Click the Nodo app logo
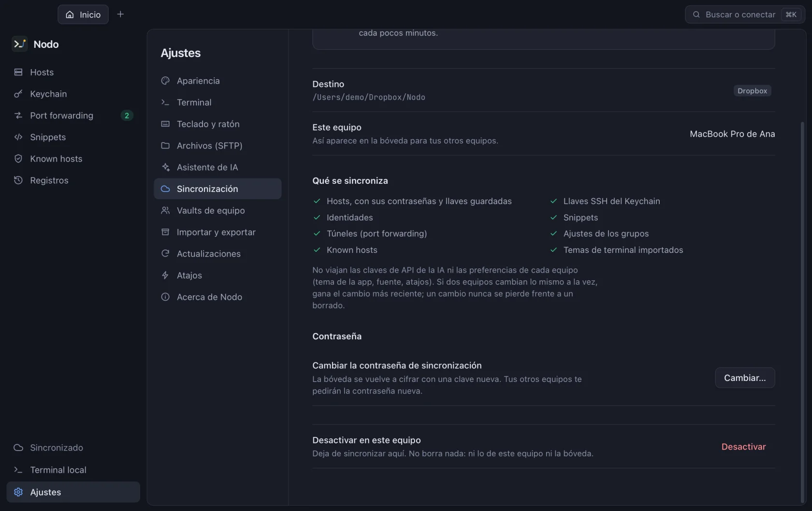 [x=19, y=44]
